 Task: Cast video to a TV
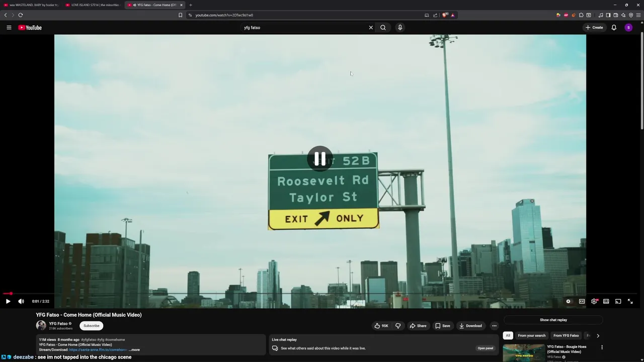[x=618, y=301]
